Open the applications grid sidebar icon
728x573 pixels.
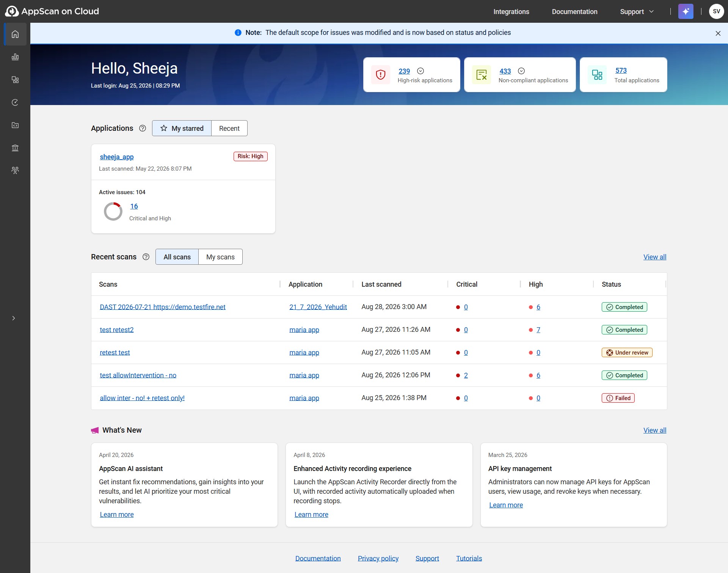coord(15,80)
